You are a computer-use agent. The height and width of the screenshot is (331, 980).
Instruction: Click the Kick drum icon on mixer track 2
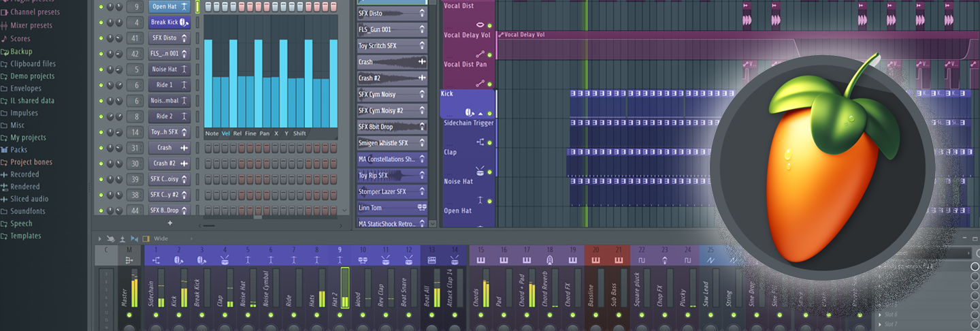point(179,260)
